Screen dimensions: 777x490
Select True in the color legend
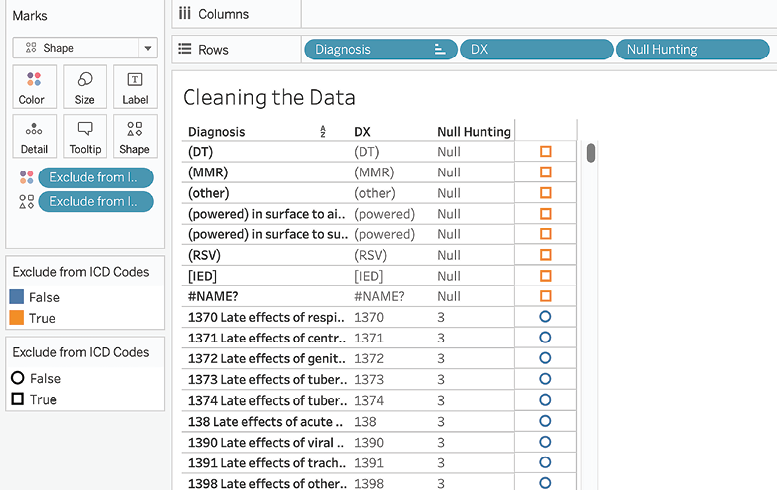click(x=33, y=318)
